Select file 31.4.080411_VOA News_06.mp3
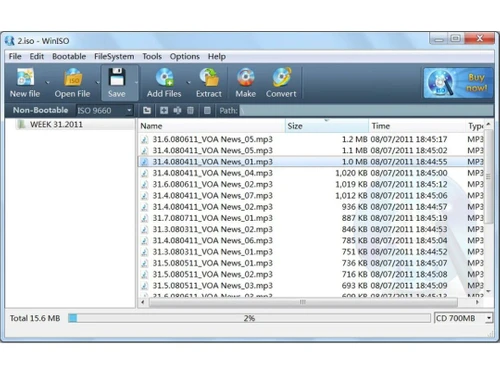Image resolution: width=500 pixels, height=375 pixels. (311, 240)
